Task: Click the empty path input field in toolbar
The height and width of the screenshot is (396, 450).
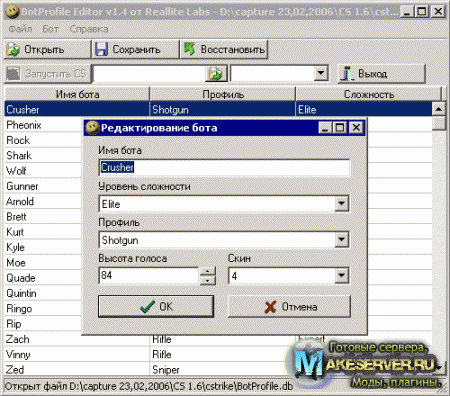Action: click(149, 74)
